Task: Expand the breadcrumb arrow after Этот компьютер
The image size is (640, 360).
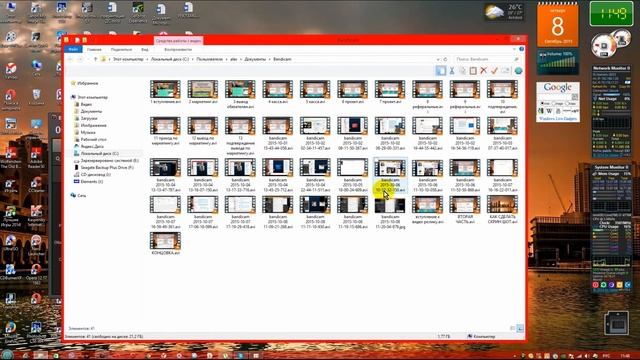Action: pos(147,59)
